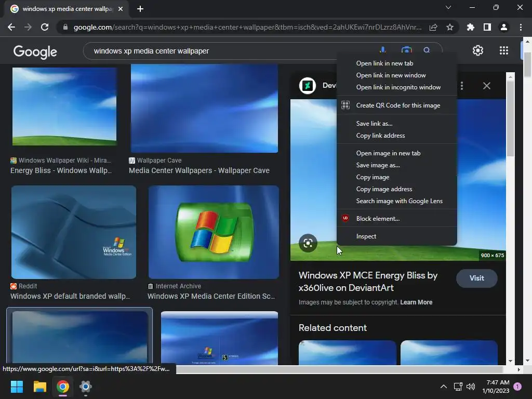
Task: Open Internet Archive Media Center Edition result
Action: pos(211,296)
